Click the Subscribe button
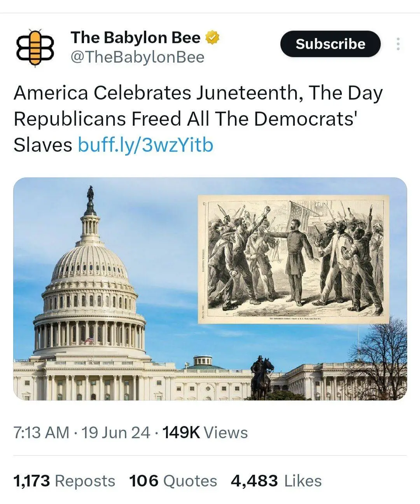 point(330,44)
